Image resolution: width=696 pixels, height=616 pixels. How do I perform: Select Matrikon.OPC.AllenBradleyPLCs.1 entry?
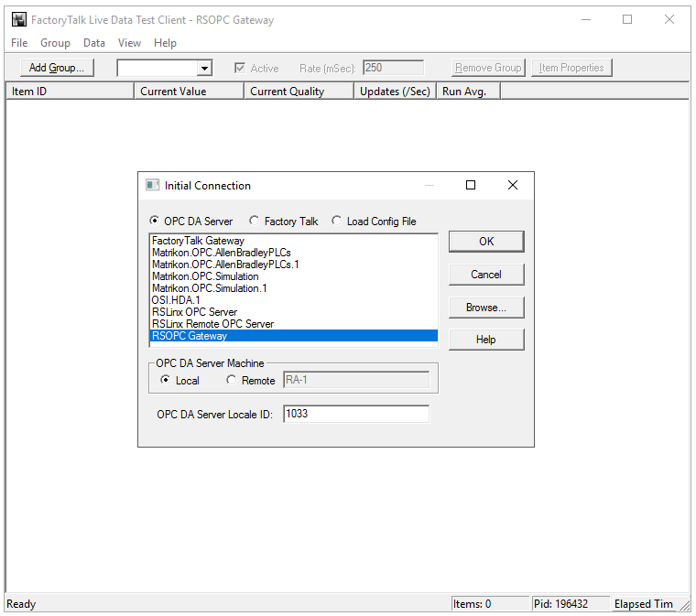pos(294,265)
